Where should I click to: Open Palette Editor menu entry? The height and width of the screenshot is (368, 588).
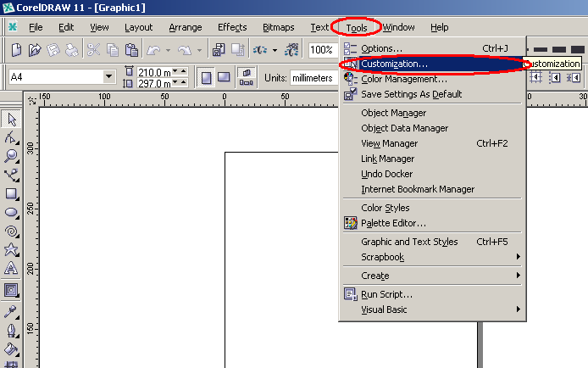(x=432, y=223)
